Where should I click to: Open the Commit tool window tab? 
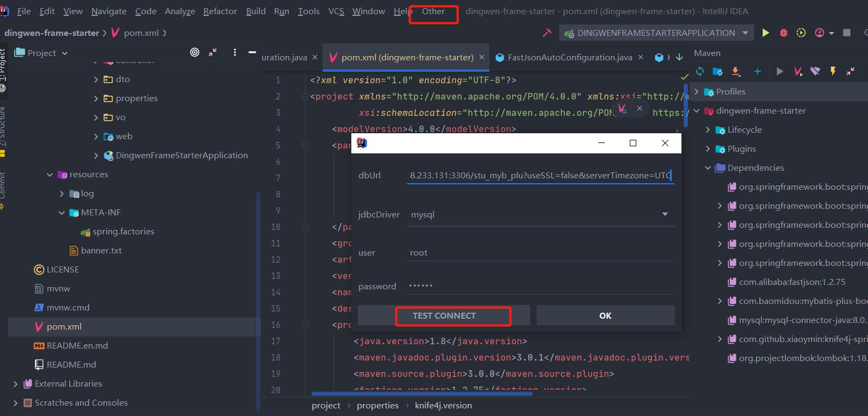click(x=3, y=190)
